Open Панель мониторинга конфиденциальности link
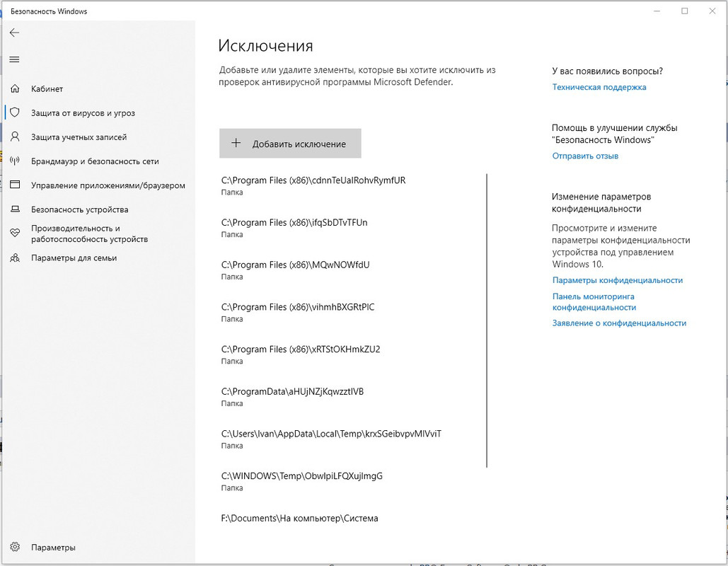728x566 pixels. (594, 302)
